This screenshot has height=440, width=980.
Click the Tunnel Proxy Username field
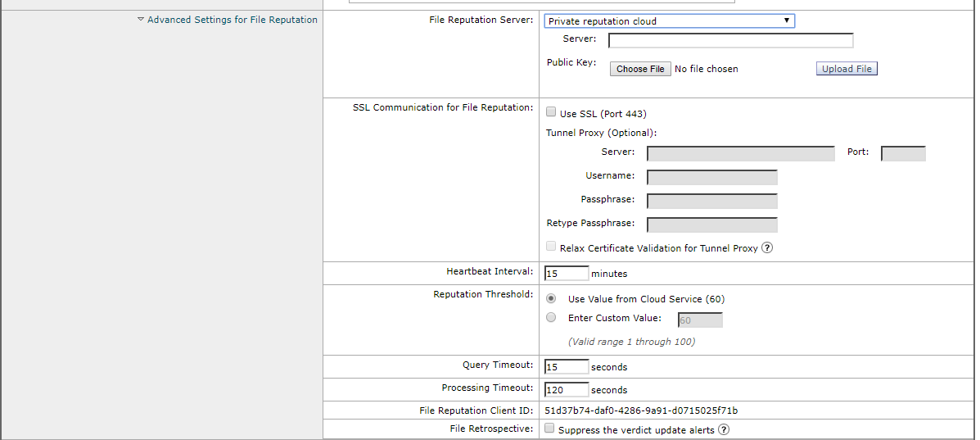(x=712, y=177)
